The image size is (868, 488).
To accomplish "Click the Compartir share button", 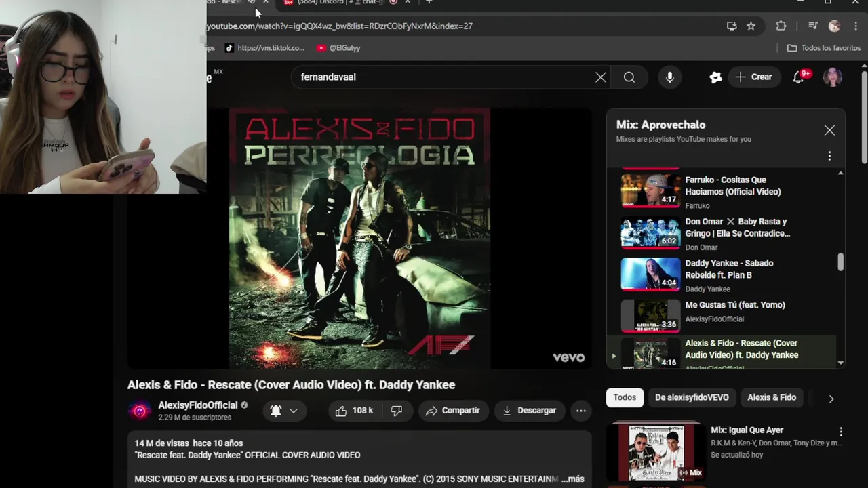I will click(x=452, y=411).
